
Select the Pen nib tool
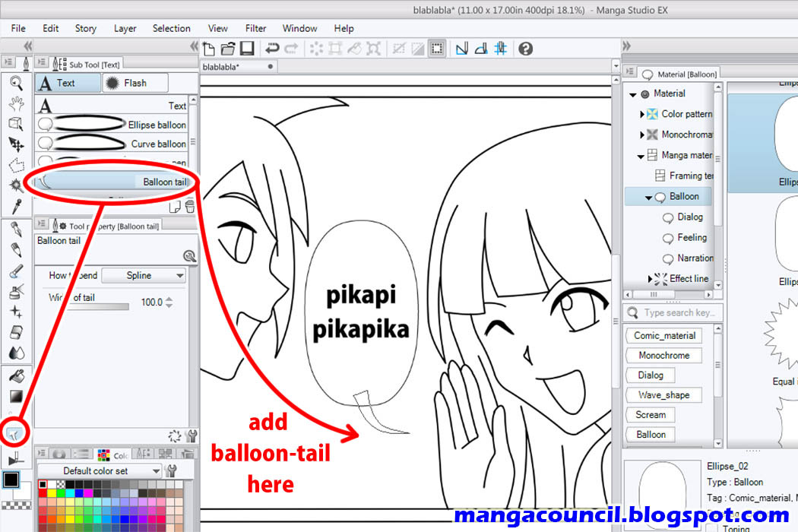coord(16,230)
